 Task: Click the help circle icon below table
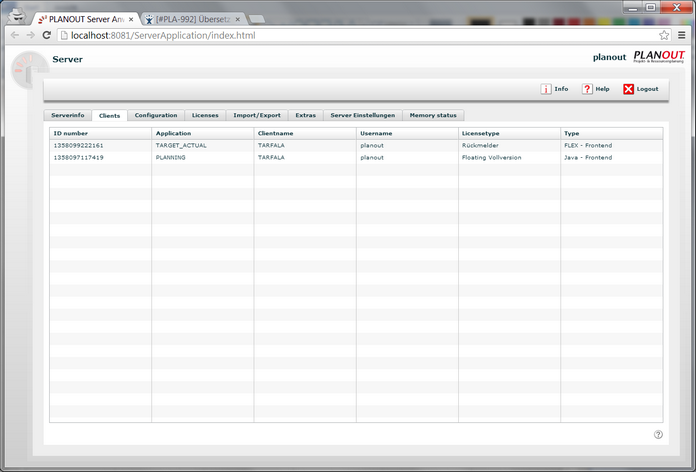pyautogui.click(x=658, y=435)
